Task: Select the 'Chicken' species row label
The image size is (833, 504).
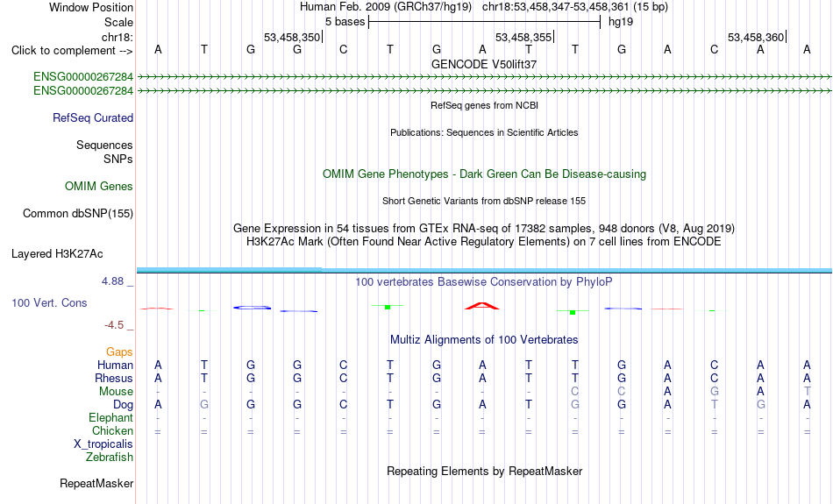Action: tap(112, 430)
